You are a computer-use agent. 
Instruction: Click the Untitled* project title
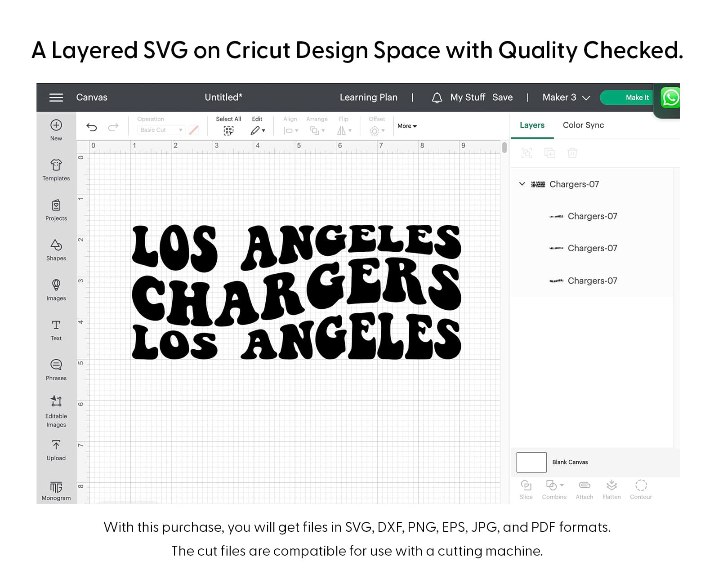(223, 98)
